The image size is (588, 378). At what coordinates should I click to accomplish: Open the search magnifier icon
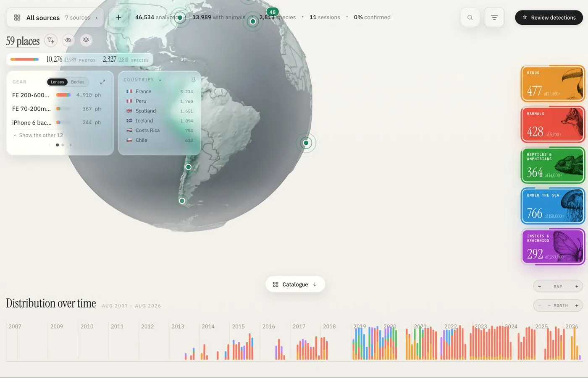470,18
